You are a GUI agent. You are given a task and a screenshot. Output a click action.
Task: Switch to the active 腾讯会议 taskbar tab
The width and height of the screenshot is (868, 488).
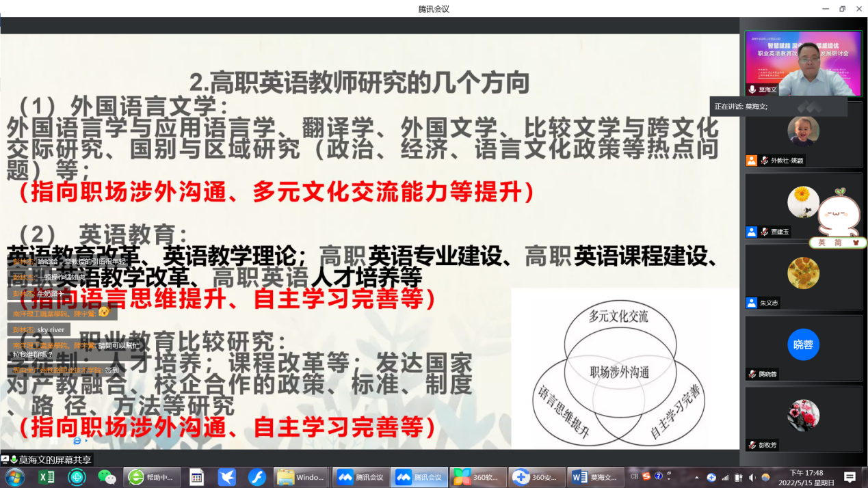(x=419, y=477)
